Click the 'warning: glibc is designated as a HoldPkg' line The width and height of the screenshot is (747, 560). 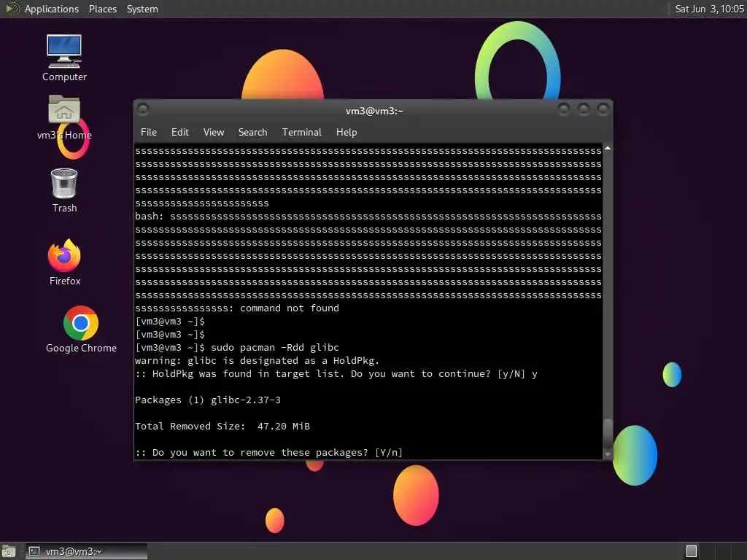point(257,361)
